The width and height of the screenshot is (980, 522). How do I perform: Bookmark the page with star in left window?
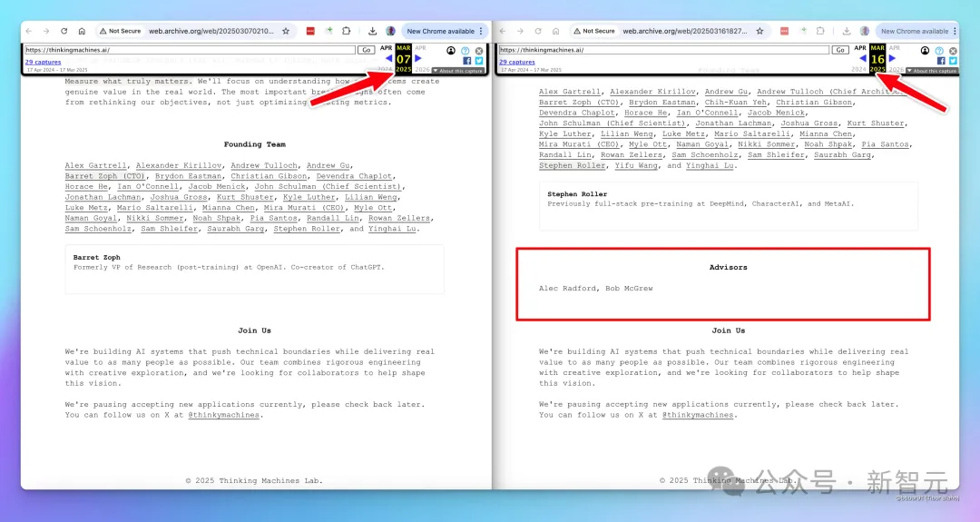286,31
